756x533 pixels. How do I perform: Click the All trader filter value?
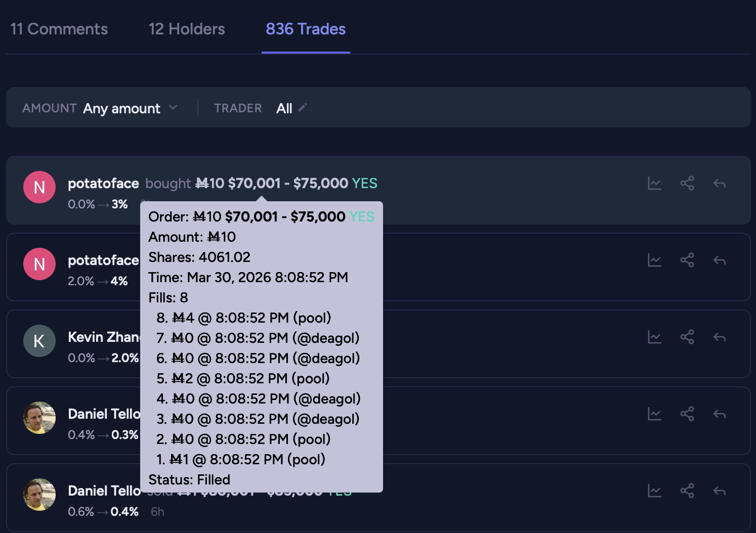click(x=284, y=108)
